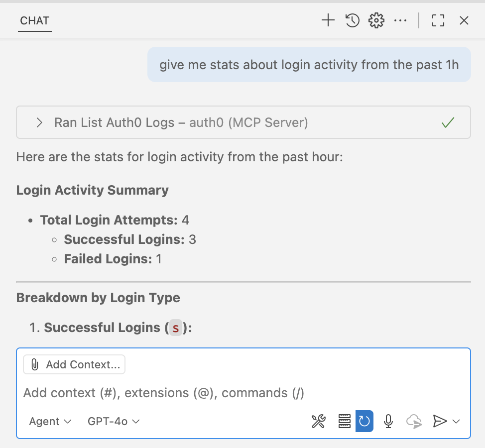Click the user message about login activity
Viewport: 485px width, 448px height.
309,65
